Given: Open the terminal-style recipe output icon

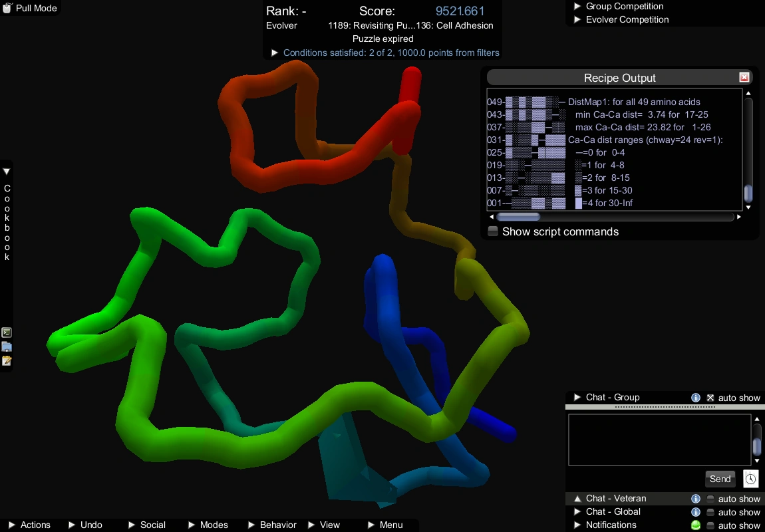Looking at the screenshot, I should pos(7,332).
